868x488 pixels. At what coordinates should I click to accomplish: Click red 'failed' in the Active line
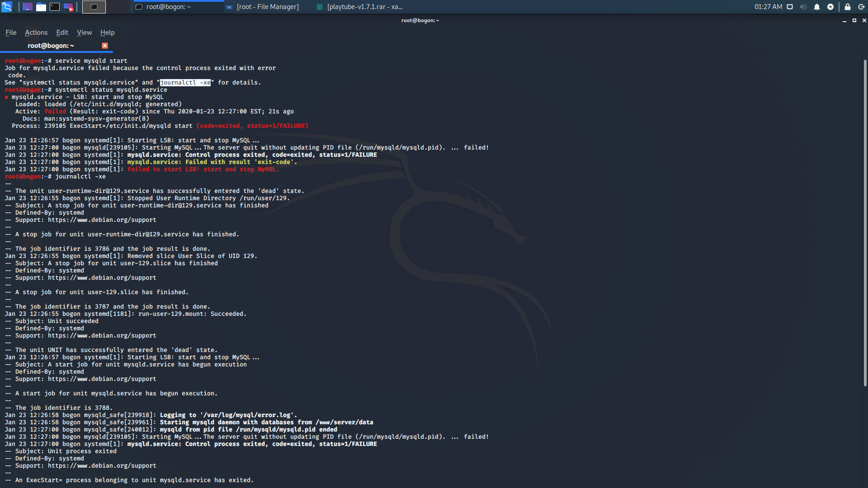point(55,112)
